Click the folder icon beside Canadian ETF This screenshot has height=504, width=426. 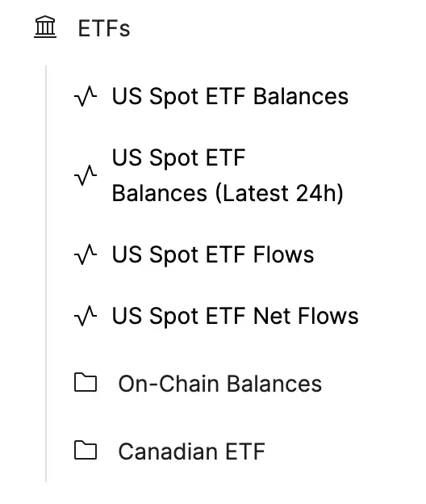coord(86,450)
